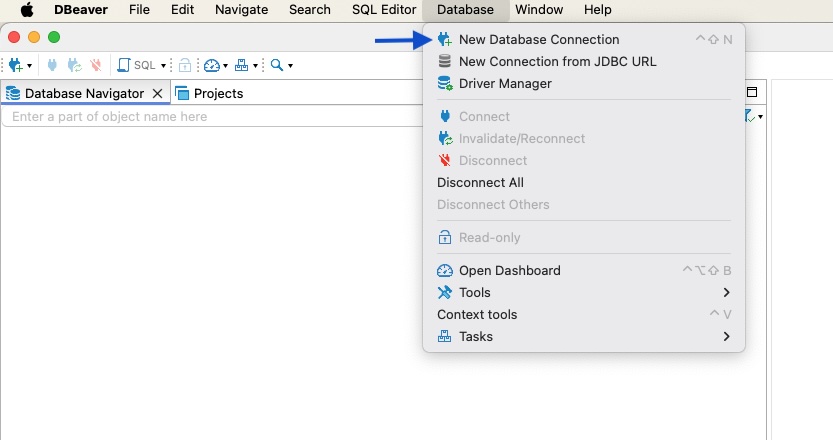Choose New Connection from JDBC URL
833x440 pixels.
tap(584, 62)
